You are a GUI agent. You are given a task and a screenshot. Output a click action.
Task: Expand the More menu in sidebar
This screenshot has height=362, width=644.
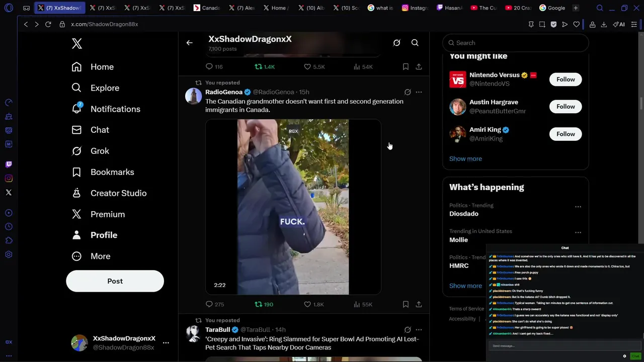[x=91, y=256]
